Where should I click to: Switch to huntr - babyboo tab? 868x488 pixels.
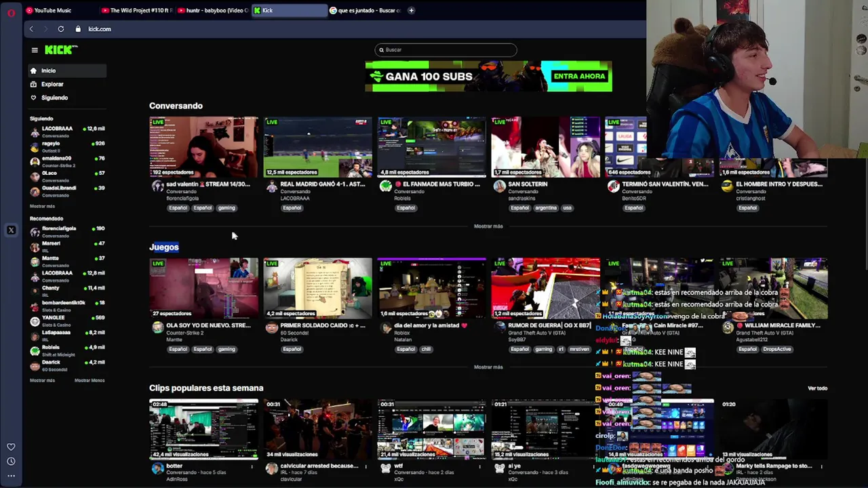[x=213, y=10]
